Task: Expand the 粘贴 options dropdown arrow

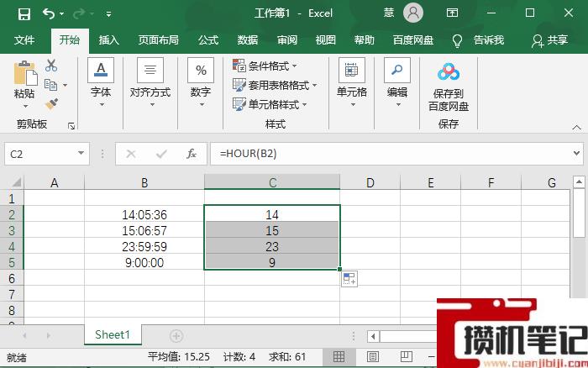Action: pos(25,106)
